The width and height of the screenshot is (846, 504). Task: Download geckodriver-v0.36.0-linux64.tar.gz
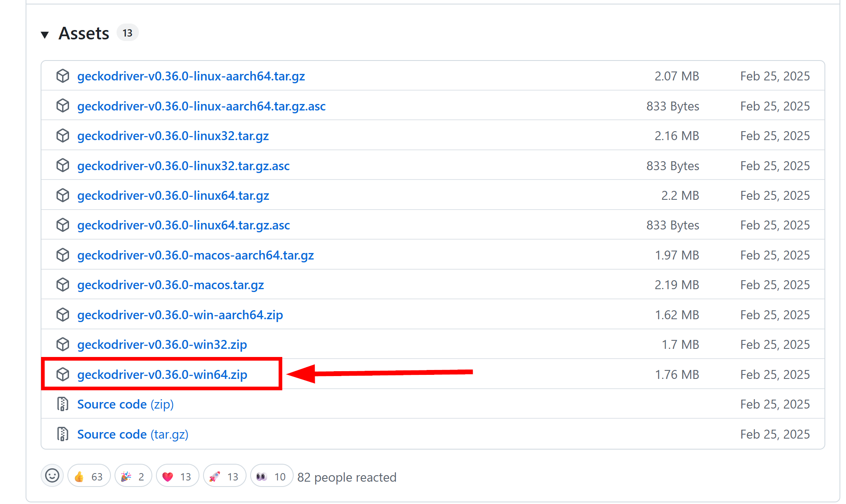(x=173, y=195)
